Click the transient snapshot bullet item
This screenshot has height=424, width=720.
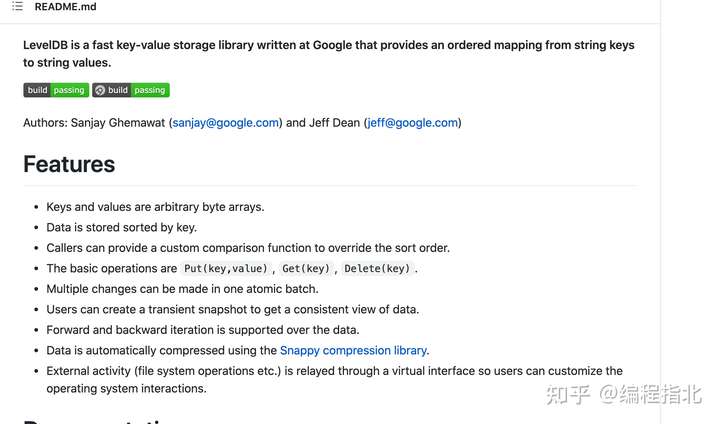tap(233, 310)
